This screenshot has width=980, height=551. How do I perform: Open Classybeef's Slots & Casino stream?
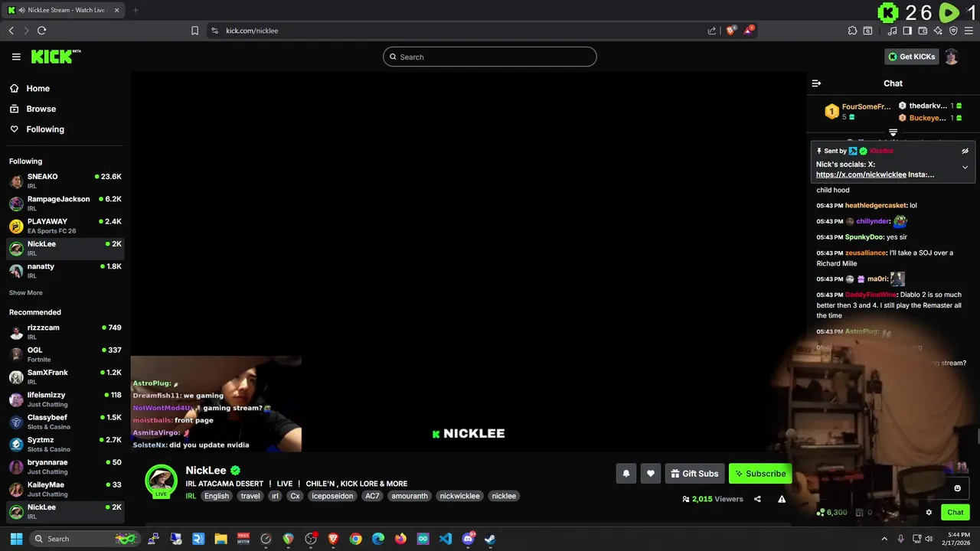[x=65, y=422]
